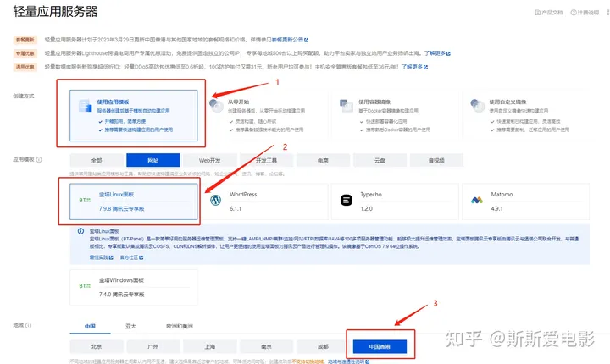Click the 使用容器镜像 container icon

(346, 105)
